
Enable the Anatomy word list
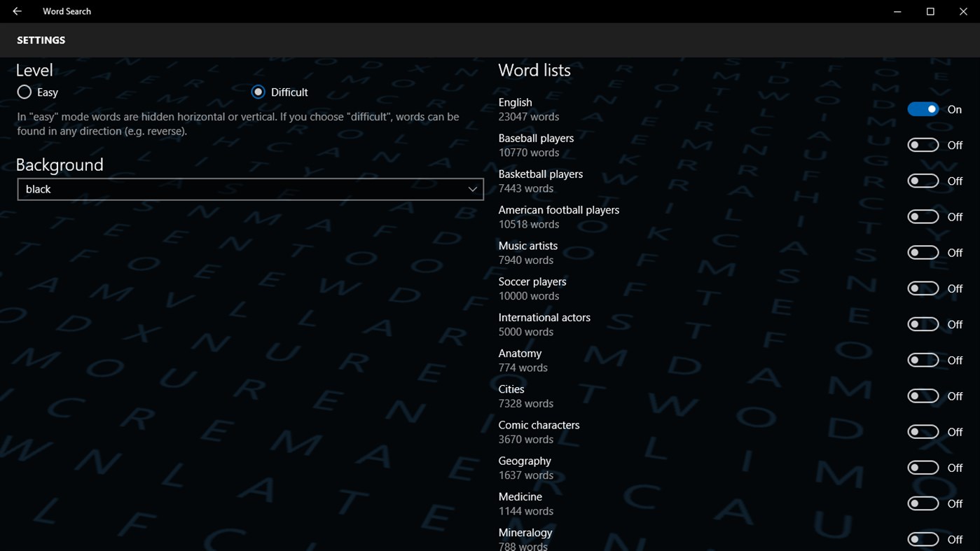(x=923, y=359)
